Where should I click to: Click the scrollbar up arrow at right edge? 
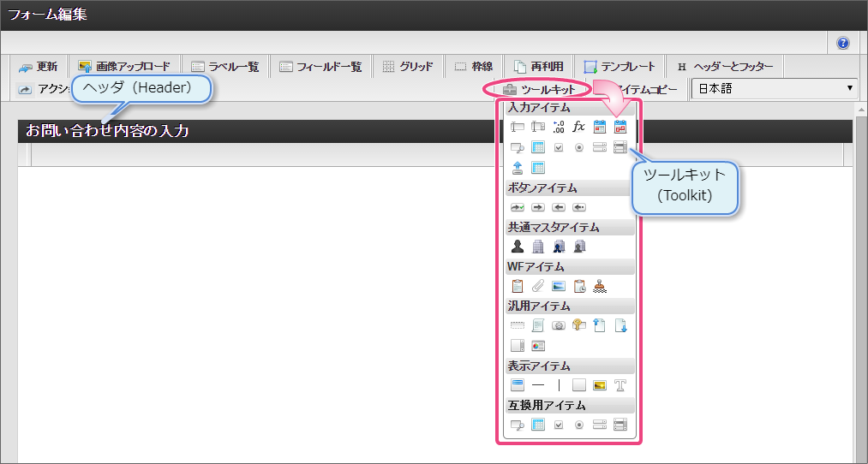pyautogui.click(x=863, y=110)
